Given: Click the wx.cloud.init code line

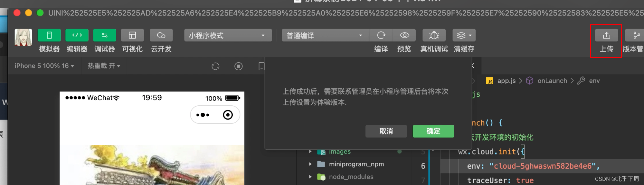Looking at the screenshot, I should point(492,152).
